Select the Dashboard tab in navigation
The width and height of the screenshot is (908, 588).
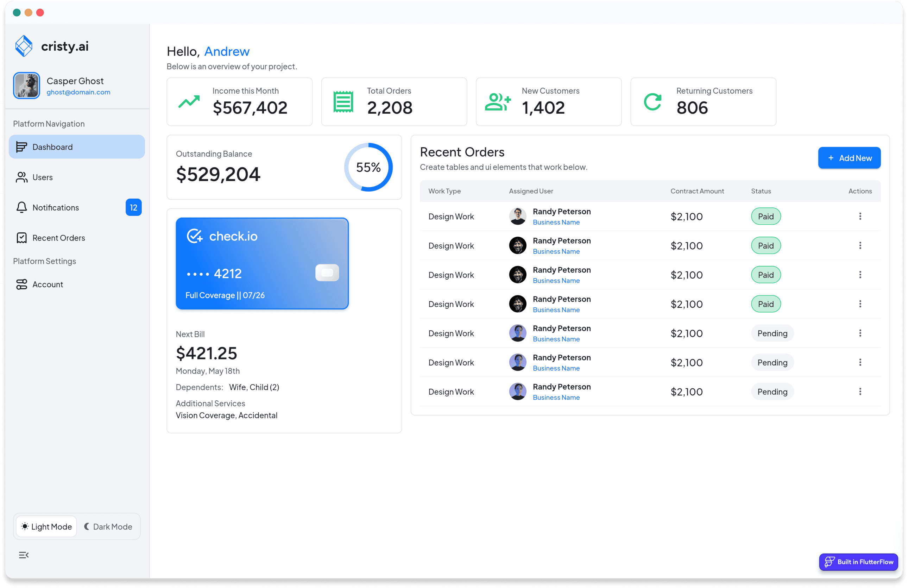coord(52,147)
